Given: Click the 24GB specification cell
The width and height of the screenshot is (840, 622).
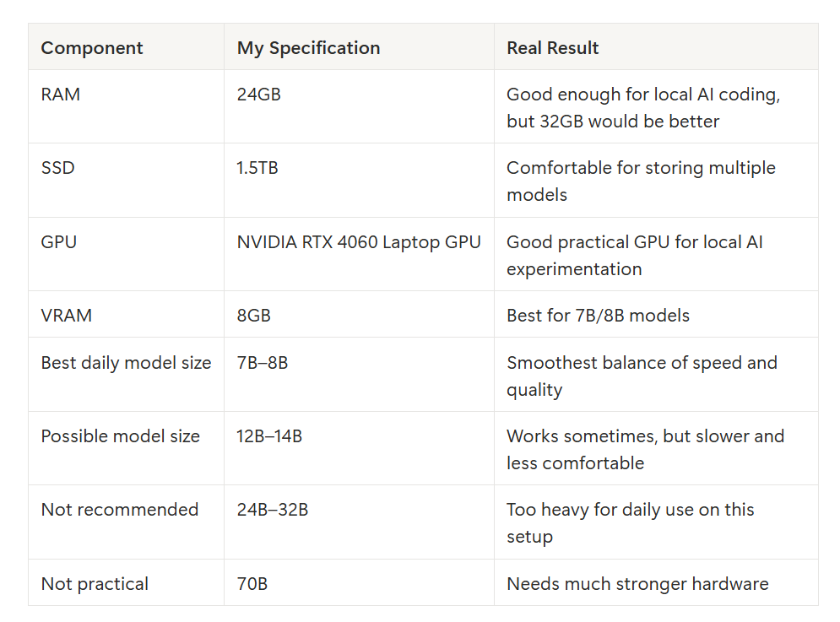Looking at the screenshot, I should tap(258, 95).
